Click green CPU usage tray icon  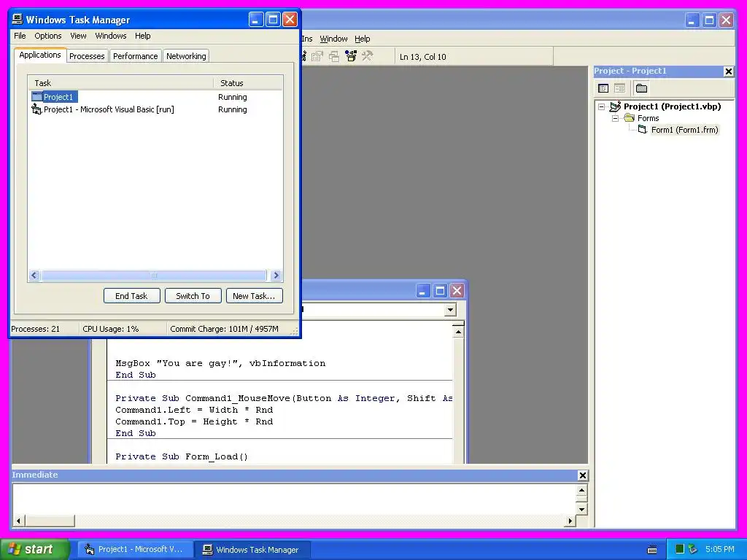point(680,549)
